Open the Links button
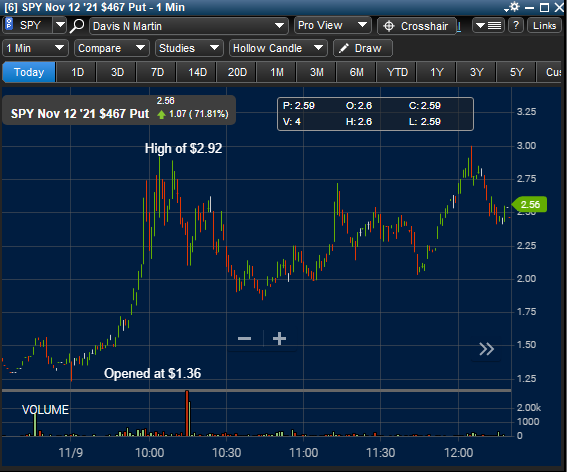Screen dimensions: 567x472 545,26
